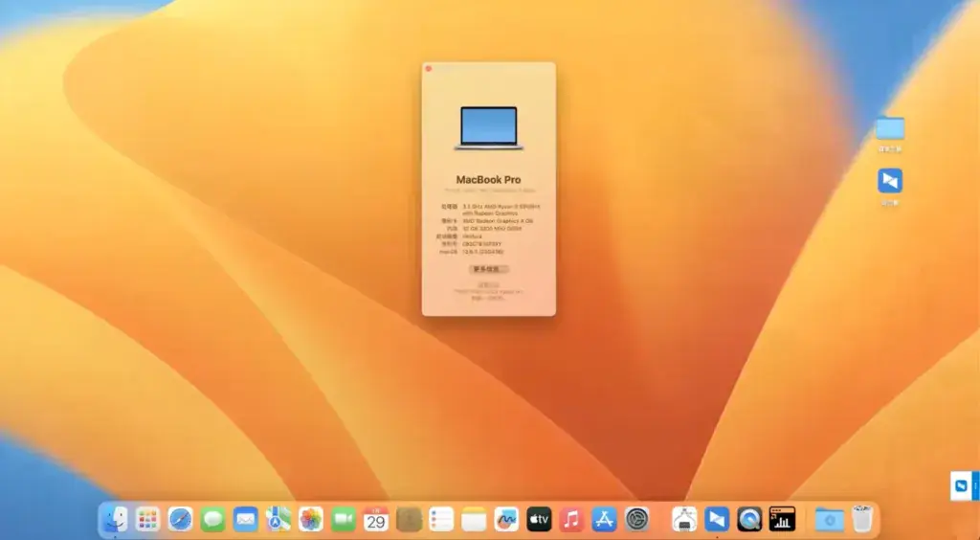
Task: Click the More Info button in About window
Action: coord(489,269)
